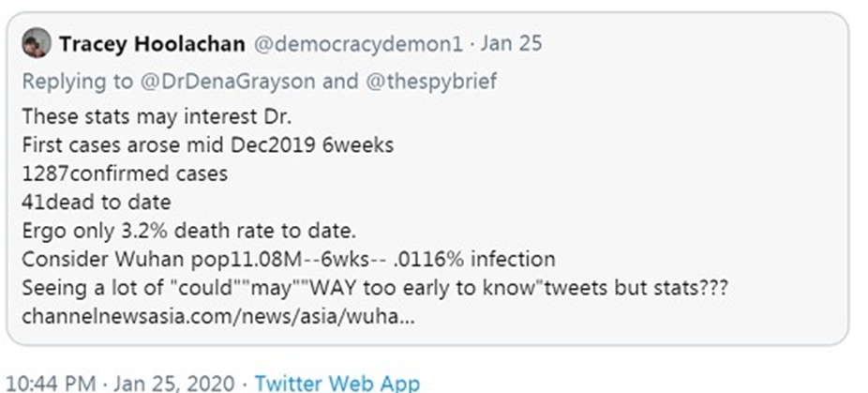Open the @democracydemon1 handle
This screenshot has height=393, width=868.
358,44
